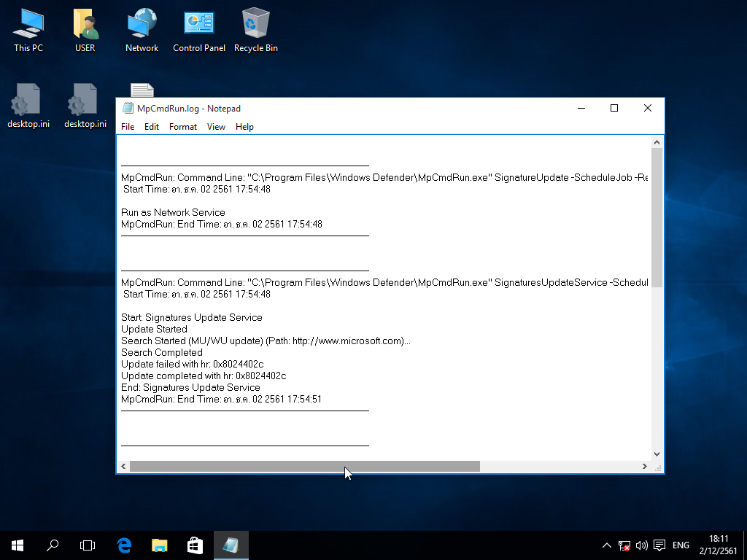This screenshot has width=747, height=560.
Task: Show hidden system tray icons chevron
Action: [x=606, y=545]
